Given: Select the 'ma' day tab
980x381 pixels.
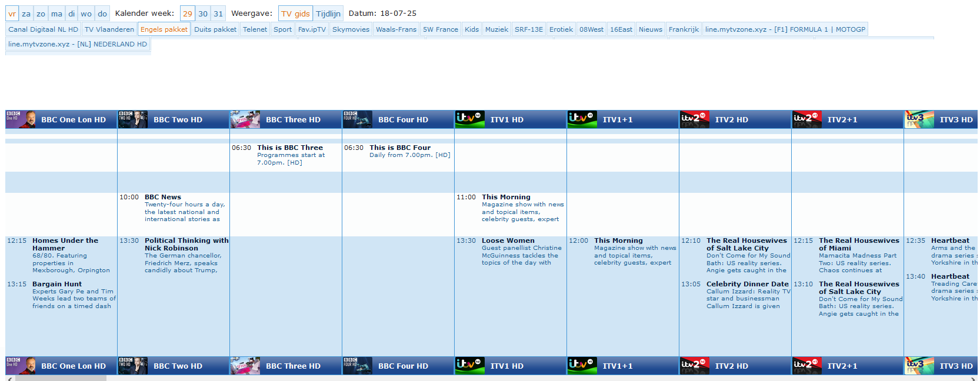Looking at the screenshot, I should pos(56,14).
